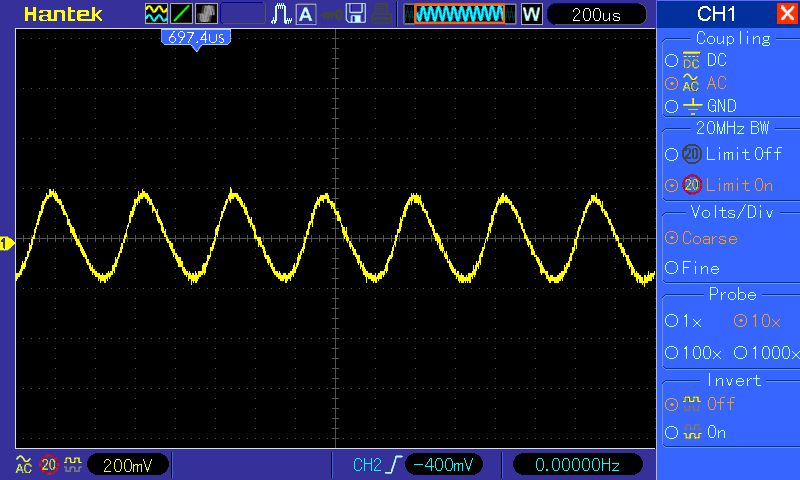Select the yellow sine waveform display icon
The image size is (800, 480).
pyautogui.click(x=156, y=14)
